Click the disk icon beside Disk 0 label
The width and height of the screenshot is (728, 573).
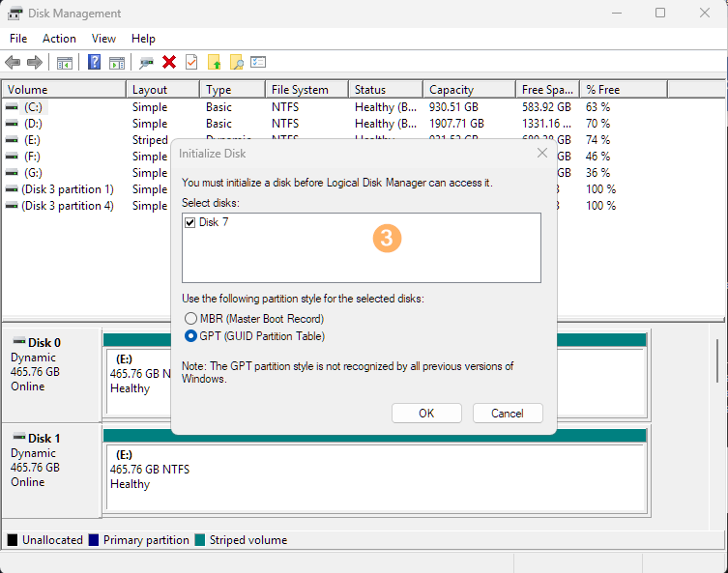click(19, 341)
